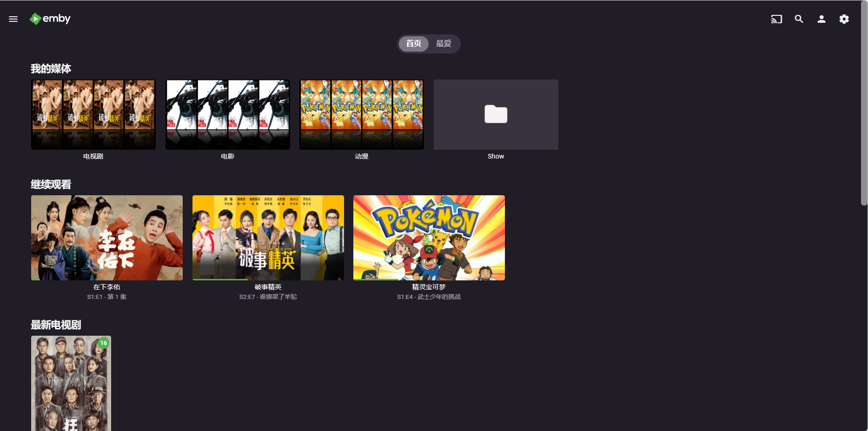Open the 电影 library card
The width and height of the screenshot is (868, 431).
[228, 114]
